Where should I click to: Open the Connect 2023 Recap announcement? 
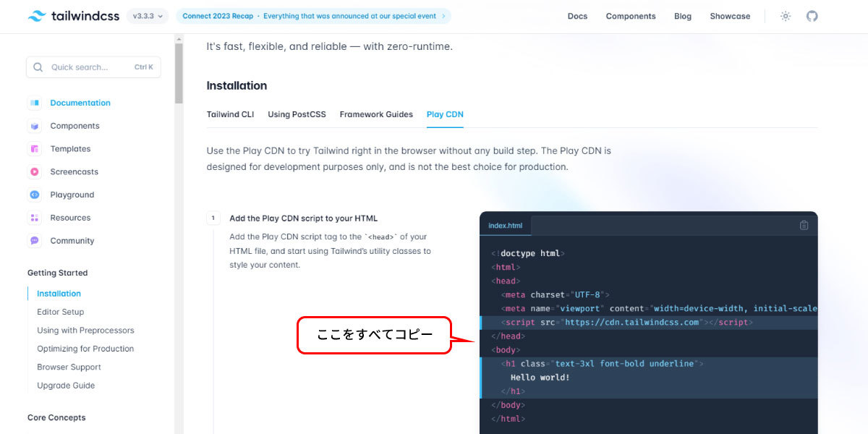coord(313,16)
